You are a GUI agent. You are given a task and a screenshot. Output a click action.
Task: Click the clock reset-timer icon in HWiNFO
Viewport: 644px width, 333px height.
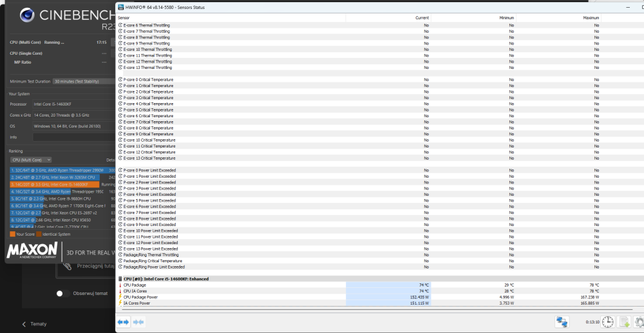(609, 322)
